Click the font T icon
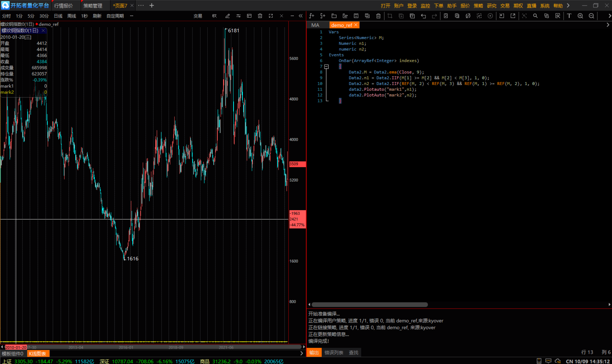 click(569, 16)
